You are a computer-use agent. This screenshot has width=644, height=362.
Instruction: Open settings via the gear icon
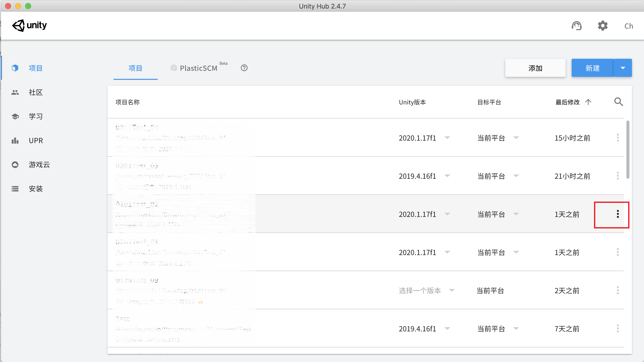point(603,26)
